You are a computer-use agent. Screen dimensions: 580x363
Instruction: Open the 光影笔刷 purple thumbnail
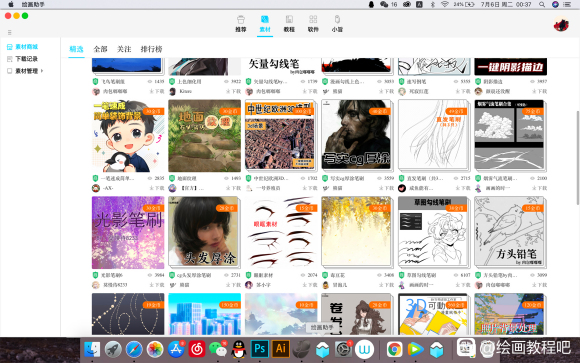[128, 232]
